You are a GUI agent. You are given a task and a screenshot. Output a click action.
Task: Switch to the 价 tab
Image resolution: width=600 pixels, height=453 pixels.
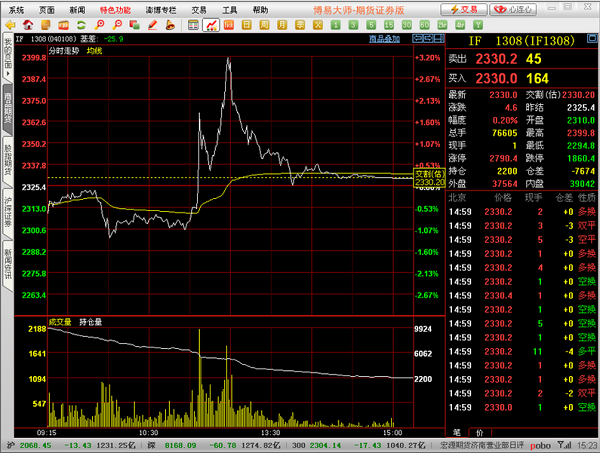(x=479, y=433)
